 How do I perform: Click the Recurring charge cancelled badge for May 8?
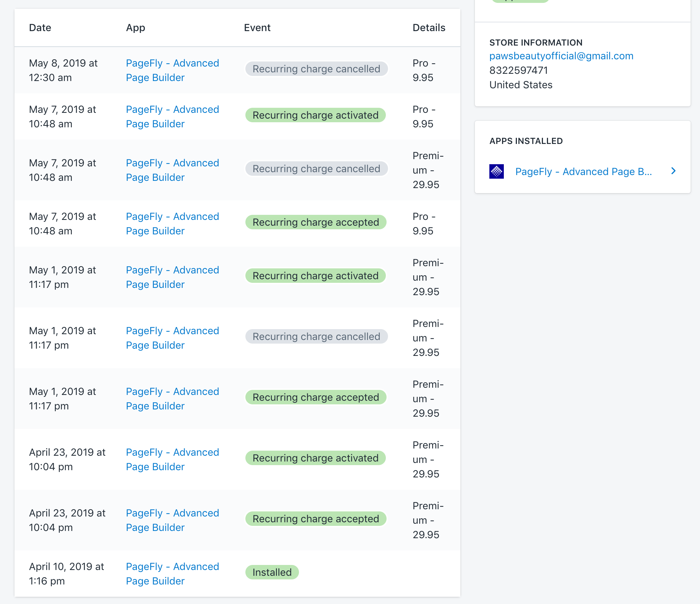(316, 69)
